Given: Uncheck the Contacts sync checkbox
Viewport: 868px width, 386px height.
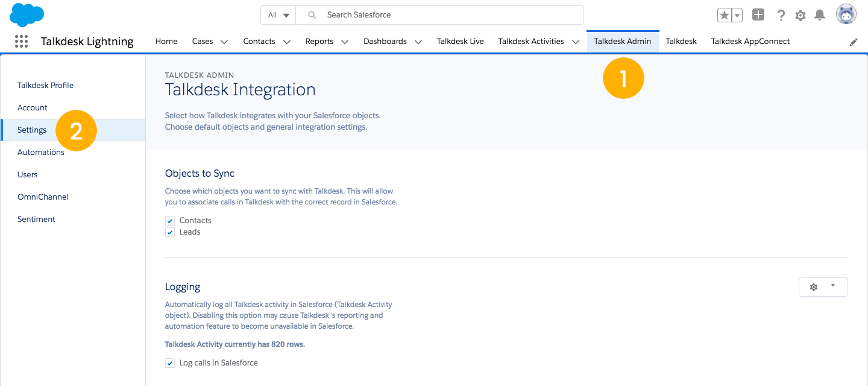Looking at the screenshot, I should 170,221.
